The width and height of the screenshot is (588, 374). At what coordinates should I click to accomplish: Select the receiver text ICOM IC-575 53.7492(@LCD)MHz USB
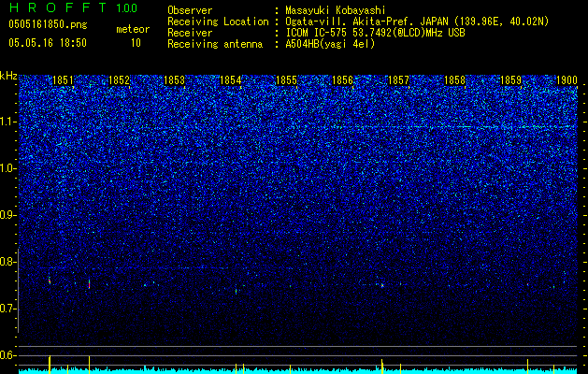click(376, 33)
